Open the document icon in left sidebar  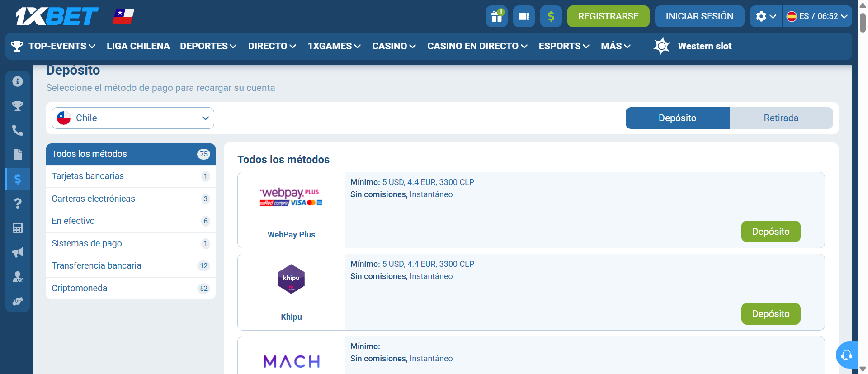pyautogui.click(x=18, y=155)
